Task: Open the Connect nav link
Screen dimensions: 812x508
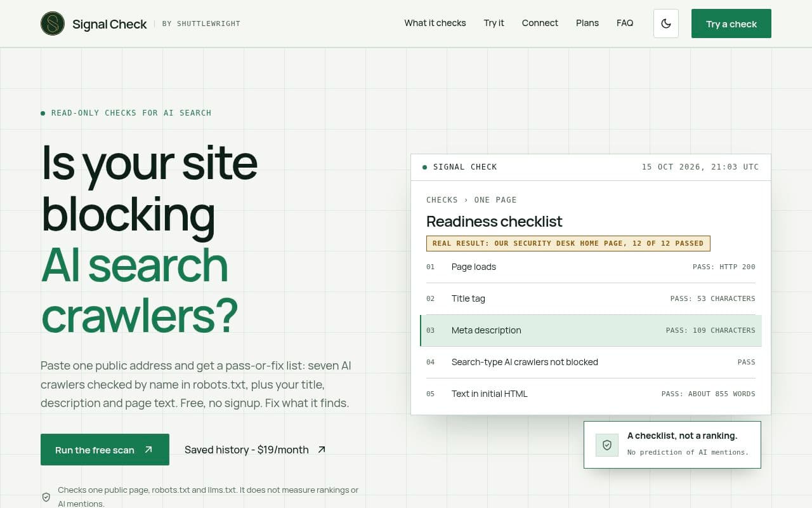Action: pos(540,23)
